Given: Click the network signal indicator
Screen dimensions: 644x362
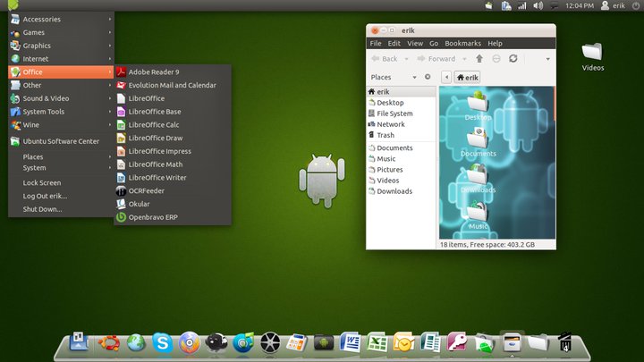Looking at the screenshot, I should [x=522, y=5].
